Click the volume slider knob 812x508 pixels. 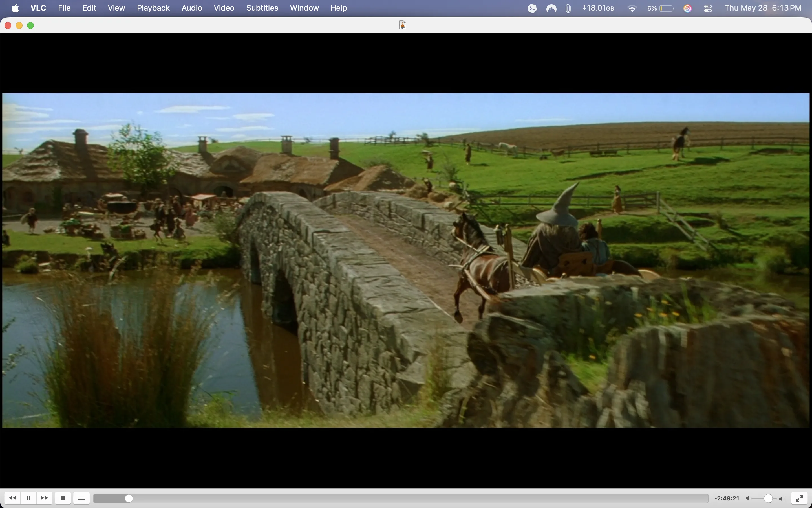point(768,498)
